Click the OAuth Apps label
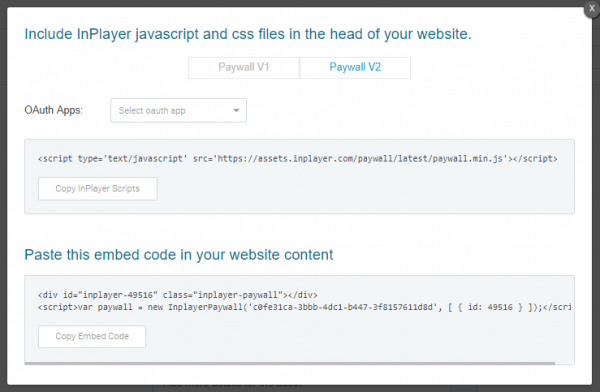The width and height of the screenshot is (600, 392). [54, 110]
